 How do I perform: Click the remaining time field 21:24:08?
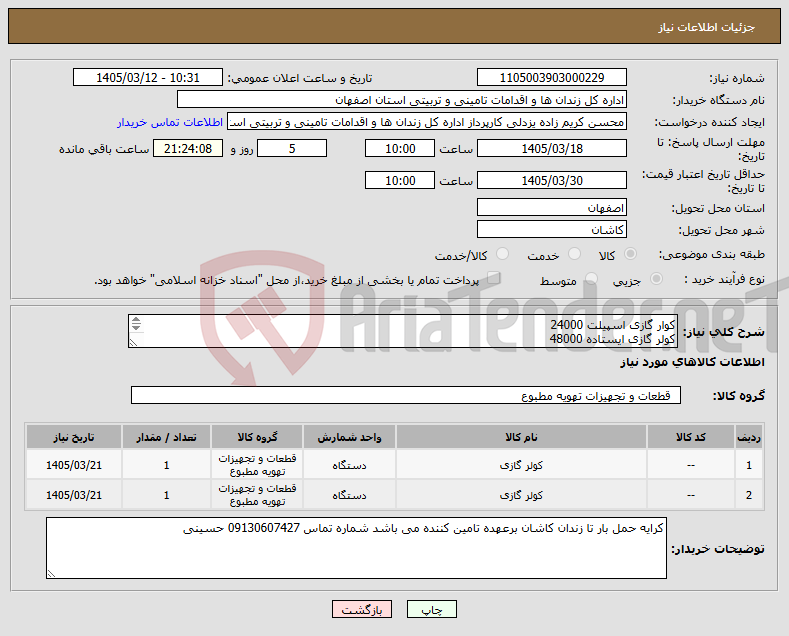188,148
